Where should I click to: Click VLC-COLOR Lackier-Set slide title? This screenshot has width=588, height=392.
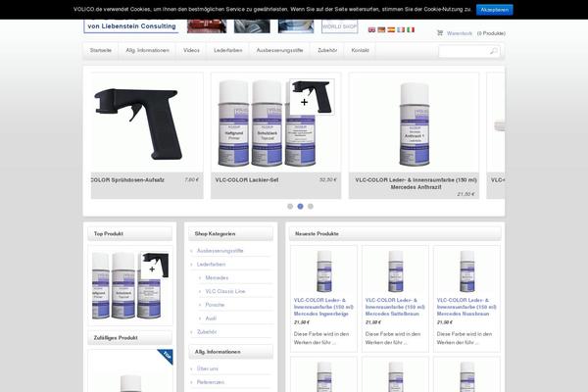[x=247, y=180]
